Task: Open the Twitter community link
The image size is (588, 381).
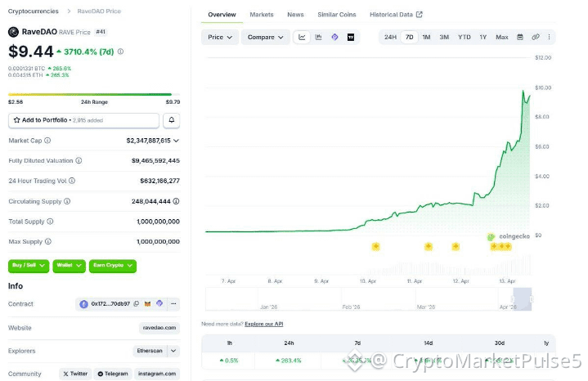Action: click(75, 374)
